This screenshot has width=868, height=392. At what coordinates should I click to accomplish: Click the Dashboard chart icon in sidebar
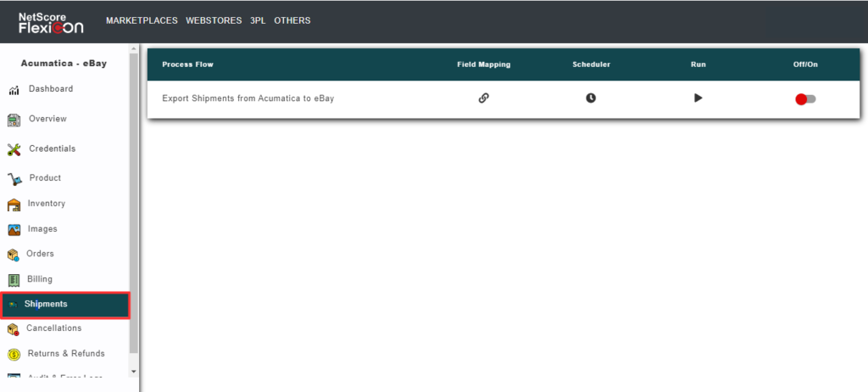14,90
